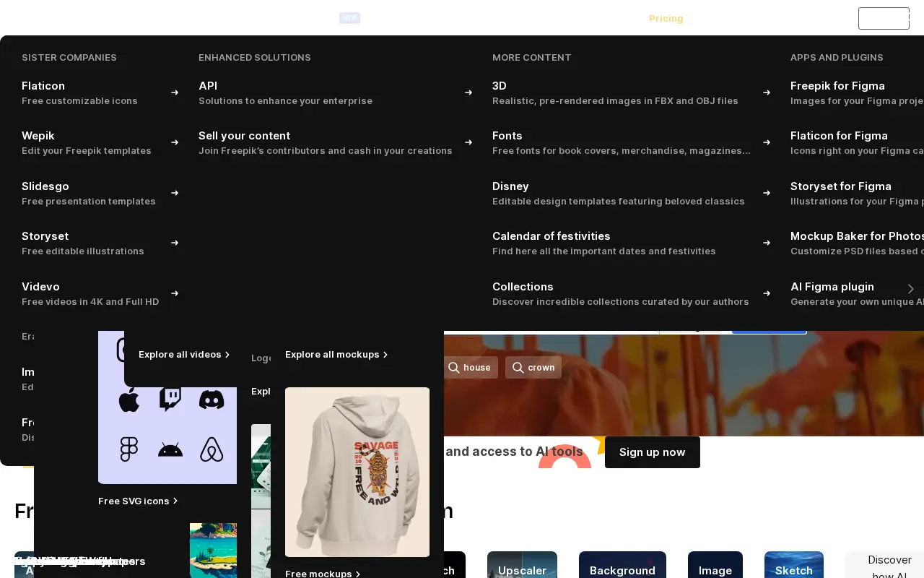Viewport: 924px width, 578px height.
Task: Open Free mockups chevron link
Action: click(323, 574)
